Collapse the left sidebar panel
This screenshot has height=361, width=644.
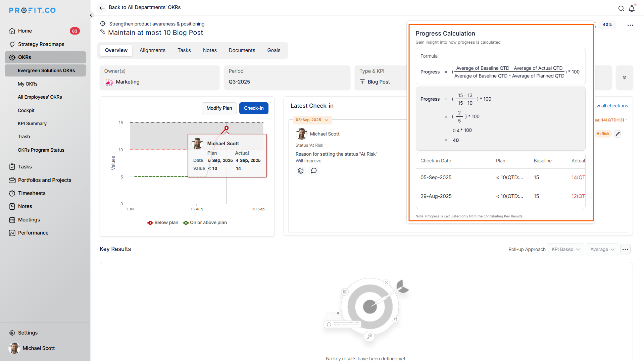click(x=91, y=15)
